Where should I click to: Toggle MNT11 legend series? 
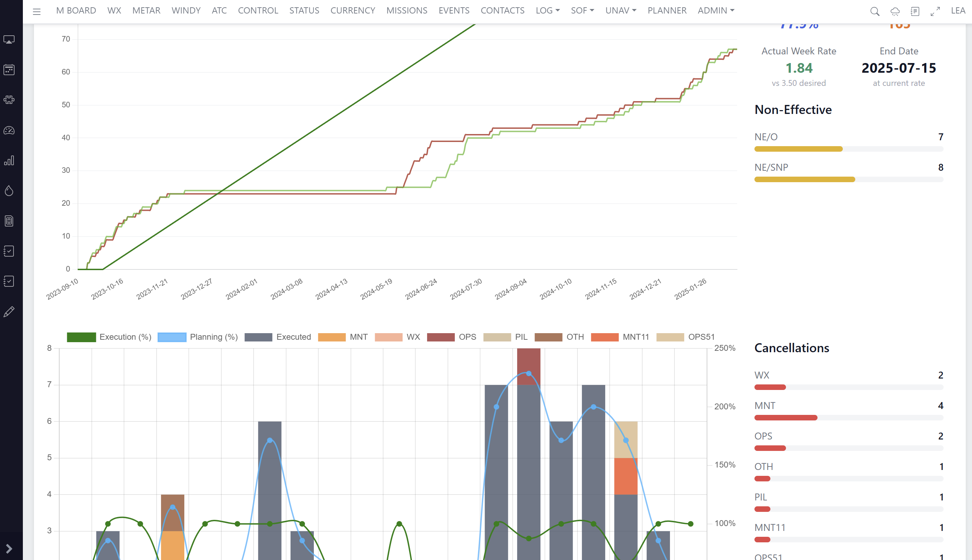(620, 337)
